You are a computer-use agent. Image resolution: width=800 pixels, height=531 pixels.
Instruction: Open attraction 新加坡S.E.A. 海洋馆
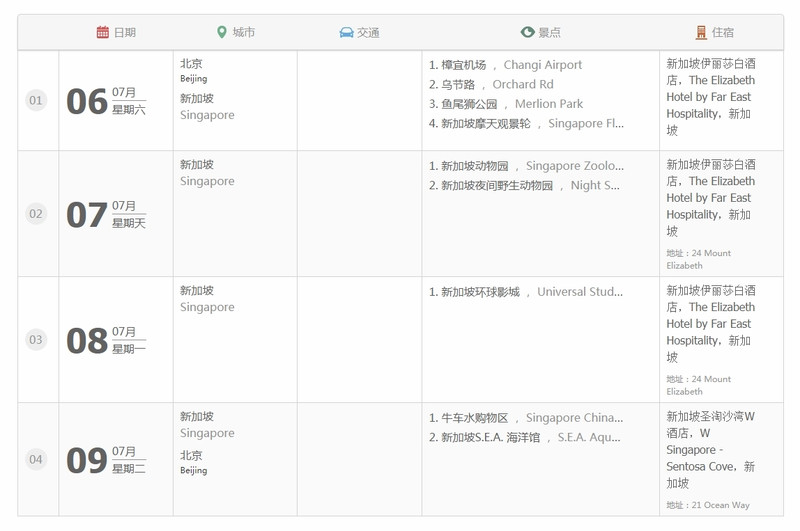click(524, 437)
